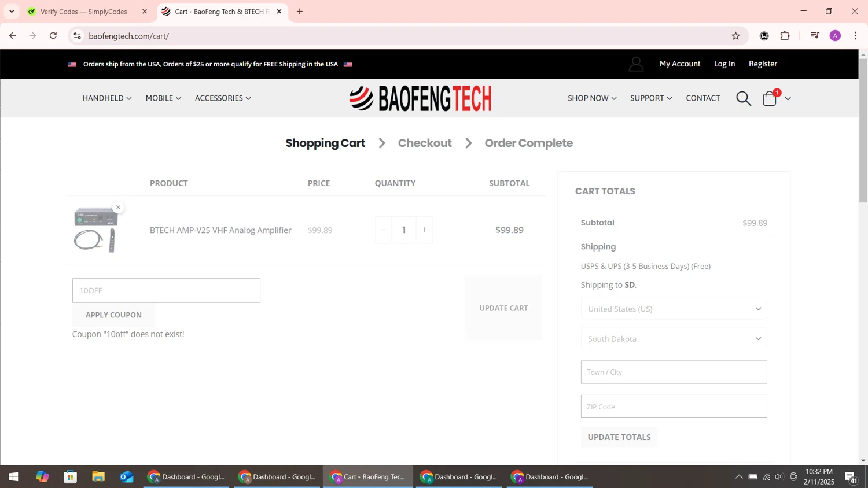Image resolution: width=868 pixels, height=488 pixels.
Task: Click the battery icon in system tray
Action: 753,477
